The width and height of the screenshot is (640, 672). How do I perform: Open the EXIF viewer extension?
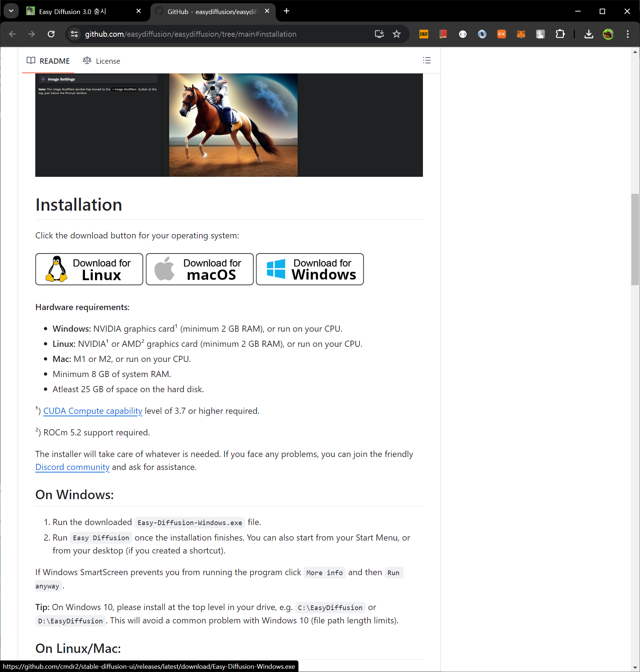(x=424, y=34)
